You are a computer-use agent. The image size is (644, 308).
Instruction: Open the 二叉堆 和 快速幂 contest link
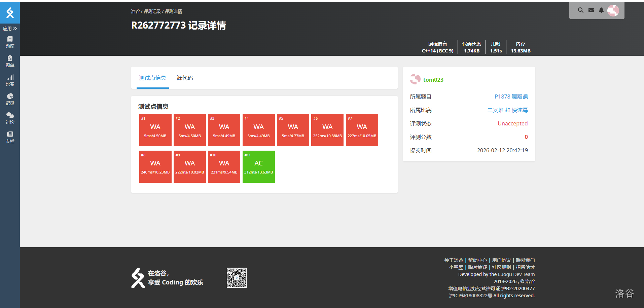tap(507, 110)
